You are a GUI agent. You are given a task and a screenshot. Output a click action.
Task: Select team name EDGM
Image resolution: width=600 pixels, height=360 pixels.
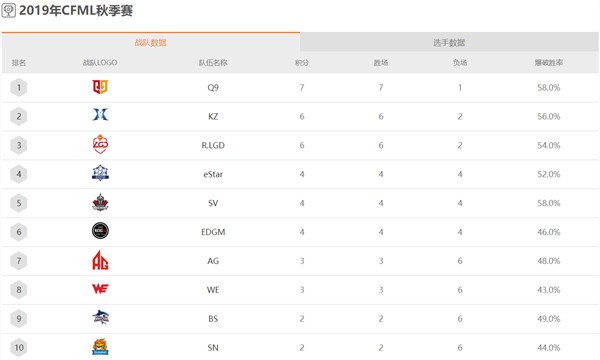(213, 232)
